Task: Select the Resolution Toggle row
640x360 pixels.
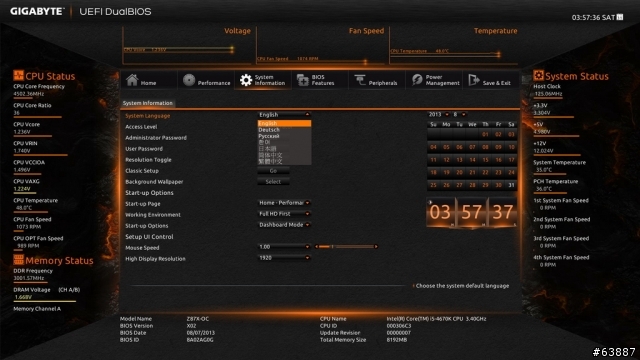Action: (148, 160)
